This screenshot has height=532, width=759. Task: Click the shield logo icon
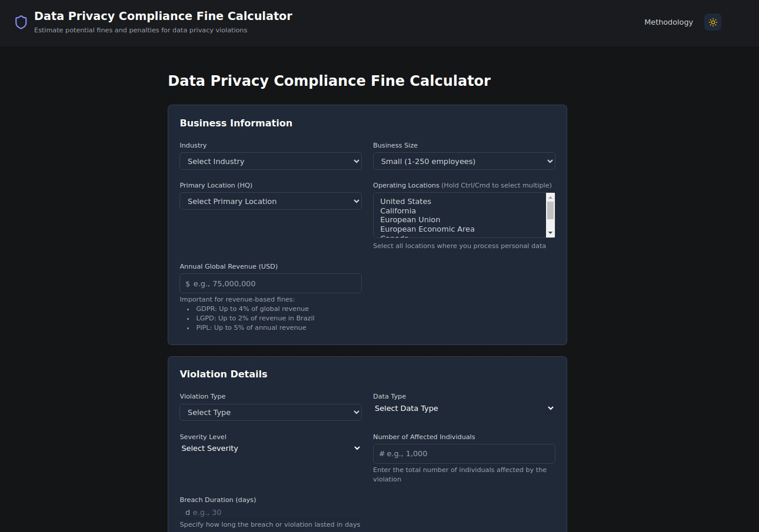[21, 22]
